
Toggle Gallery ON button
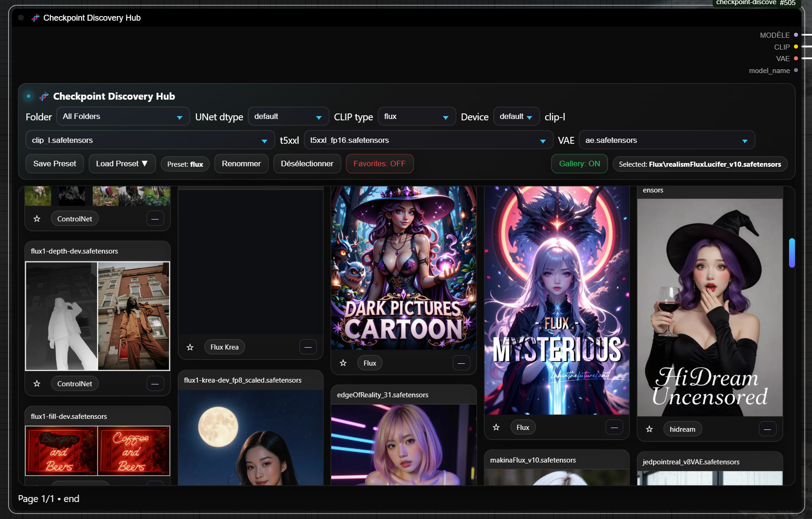579,164
